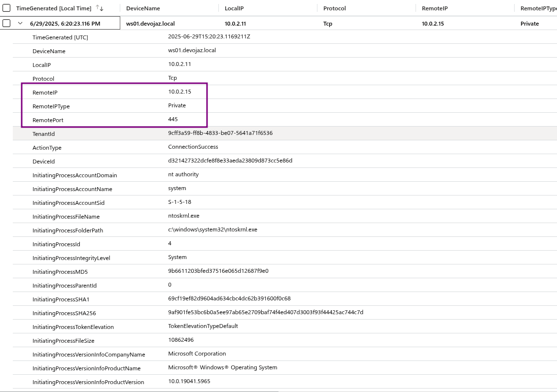
Task: Select the InitiatingProcessParentId value 0
Action: (170, 285)
